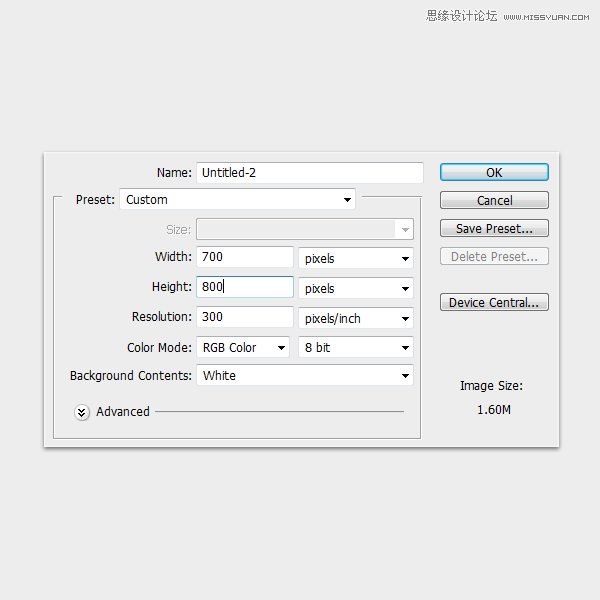
Task: Click the Advanced label text
Action: coord(123,412)
